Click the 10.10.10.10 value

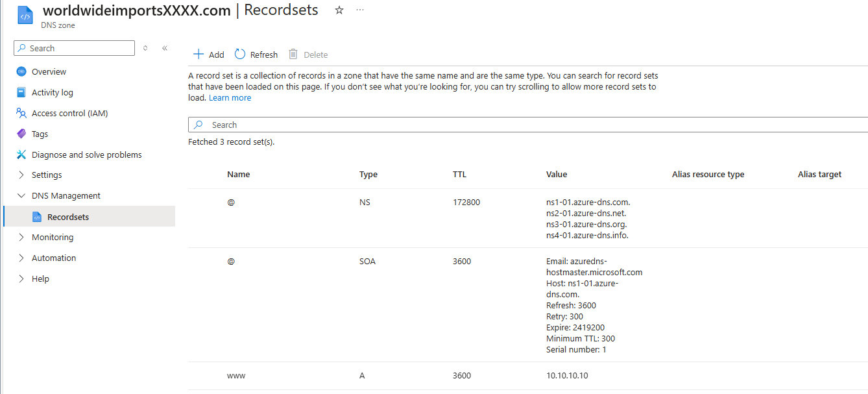pos(567,376)
